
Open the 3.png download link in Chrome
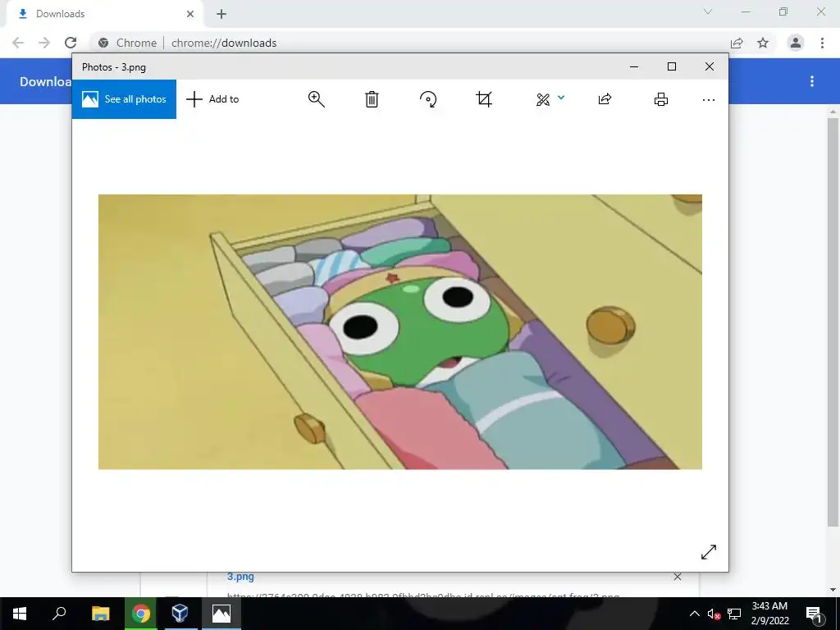click(240, 577)
